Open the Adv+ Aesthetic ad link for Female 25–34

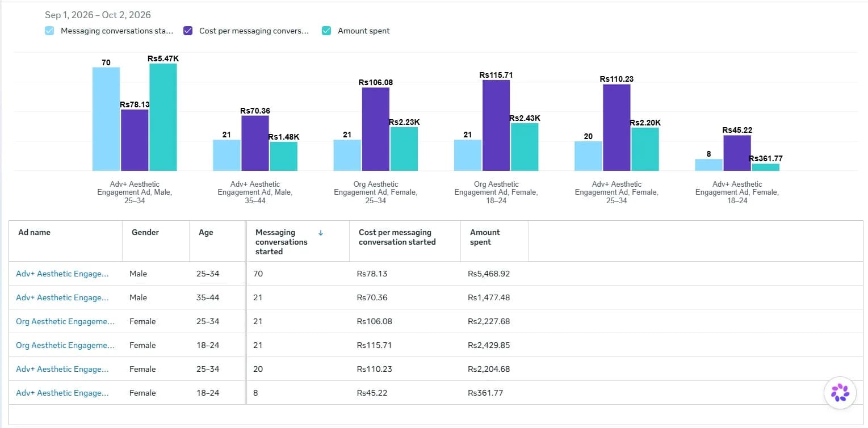click(x=62, y=369)
